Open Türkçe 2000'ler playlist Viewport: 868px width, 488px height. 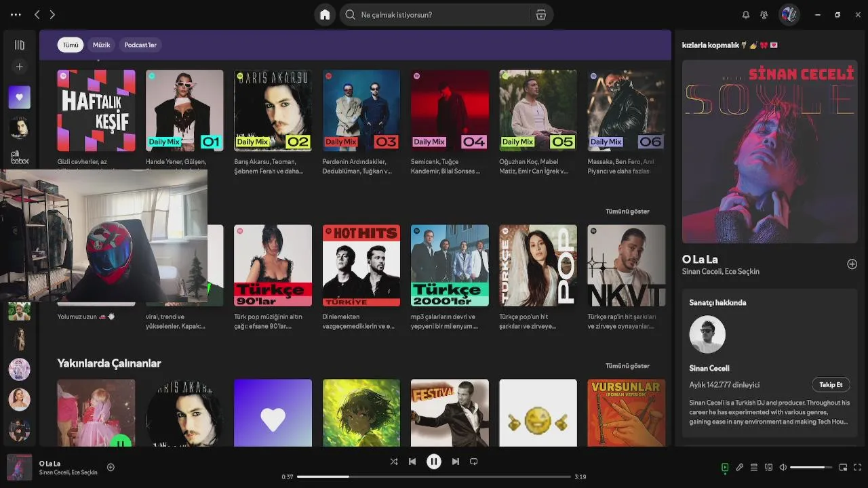[x=450, y=265]
